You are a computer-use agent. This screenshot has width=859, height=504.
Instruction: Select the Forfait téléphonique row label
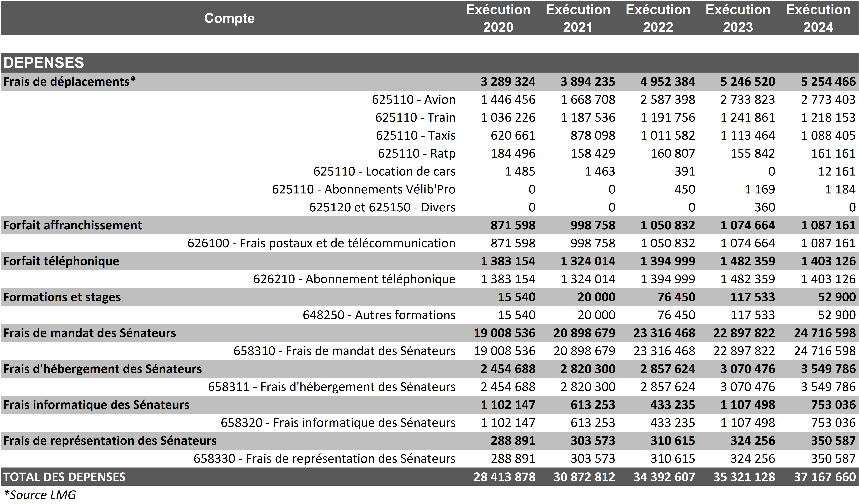tap(61, 261)
